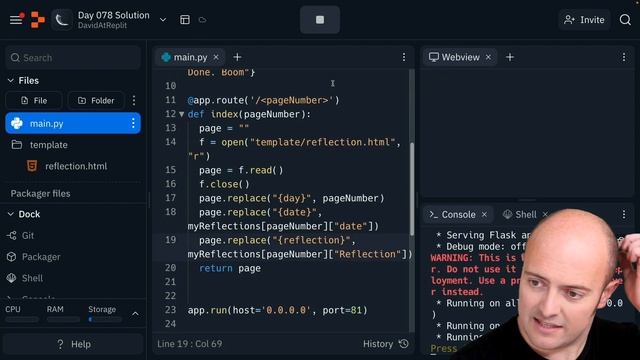Click Packager files label

[40, 193]
